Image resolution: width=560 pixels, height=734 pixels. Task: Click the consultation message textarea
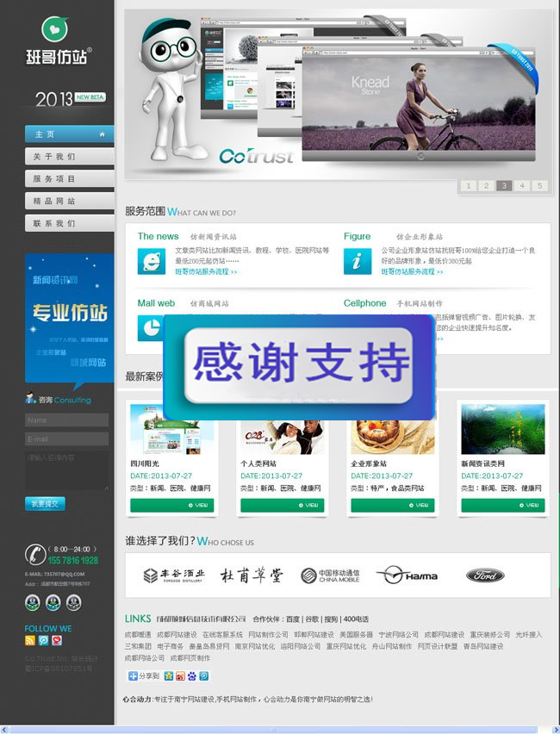click(x=66, y=471)
